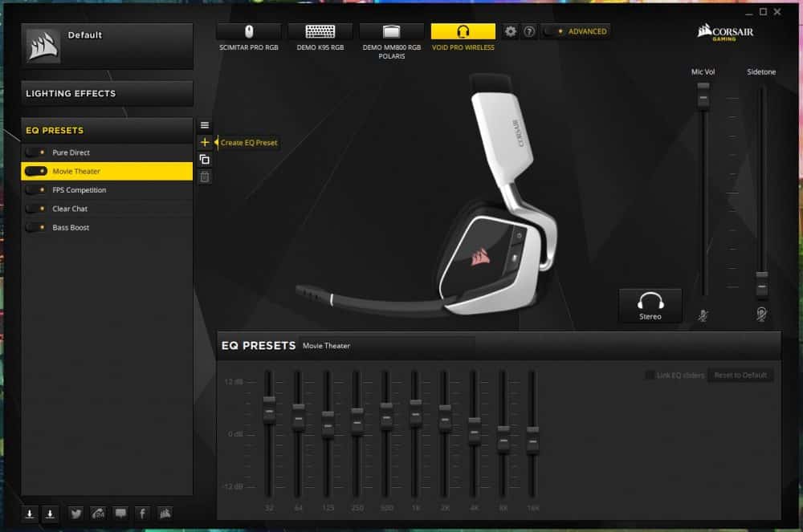Open help with the question mark icon
This screenshot has width=803, height=532.
[529, 32]
